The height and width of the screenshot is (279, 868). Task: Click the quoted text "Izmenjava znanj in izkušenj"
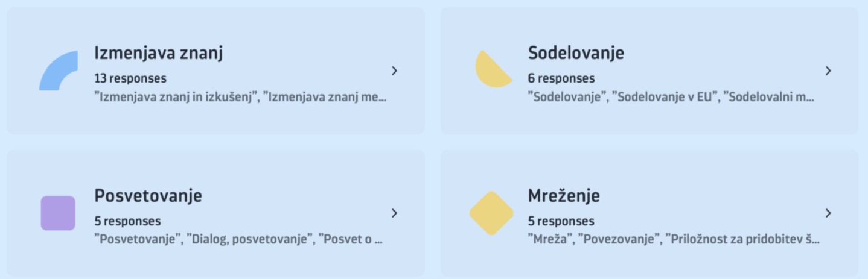pos(175,97)
